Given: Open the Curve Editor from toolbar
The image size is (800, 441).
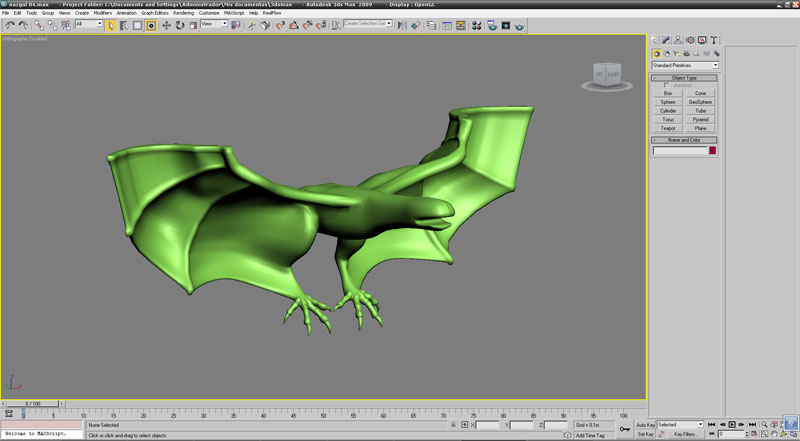Looking at the screenshot, I should coord(447,25).
